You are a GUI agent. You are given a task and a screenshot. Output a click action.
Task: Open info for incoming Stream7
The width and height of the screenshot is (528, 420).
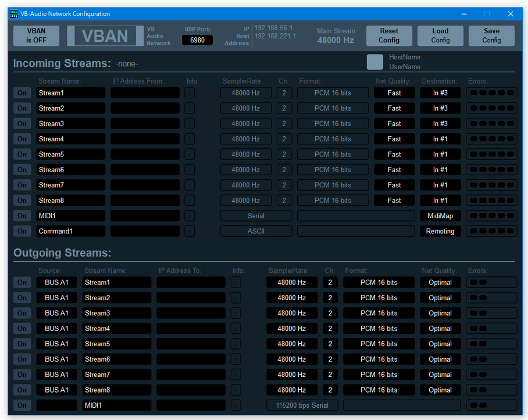[x=190, y=185]
